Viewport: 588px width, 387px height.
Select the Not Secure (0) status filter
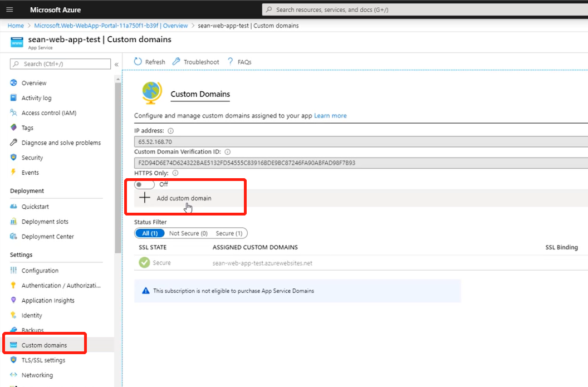click(188, 233)
